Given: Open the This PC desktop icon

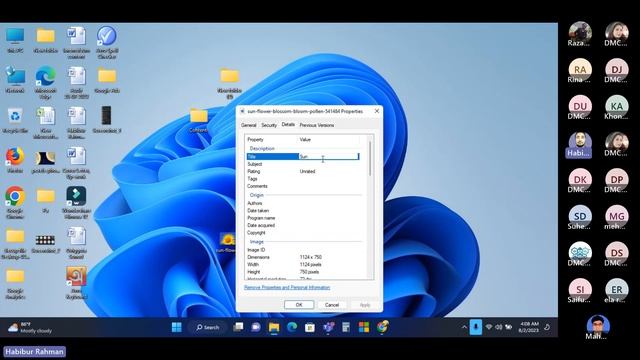Looking at the screenshot, I should [x=15, y=40].
